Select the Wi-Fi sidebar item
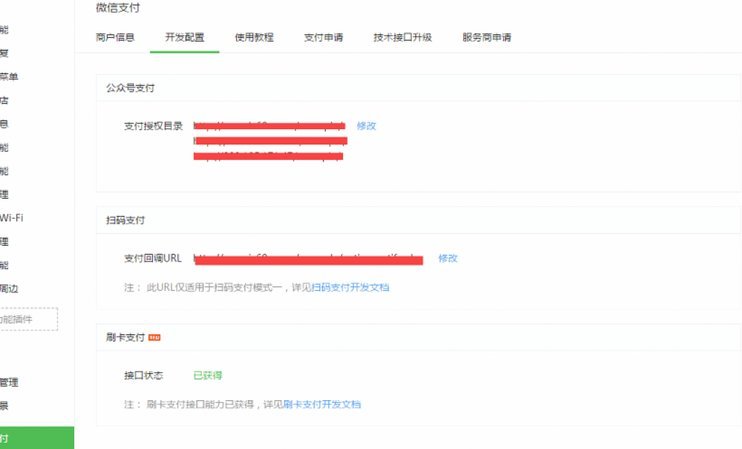 pos(11,218)
